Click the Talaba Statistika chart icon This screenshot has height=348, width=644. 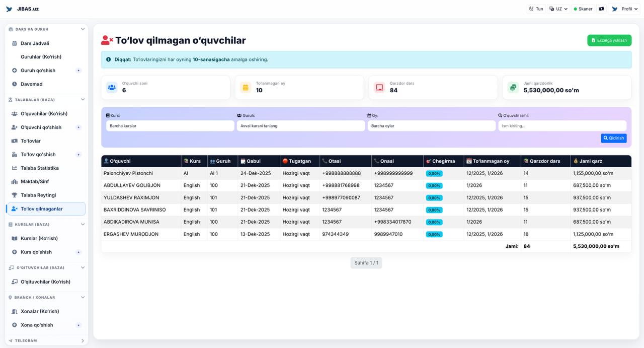(x=15, y=168)
